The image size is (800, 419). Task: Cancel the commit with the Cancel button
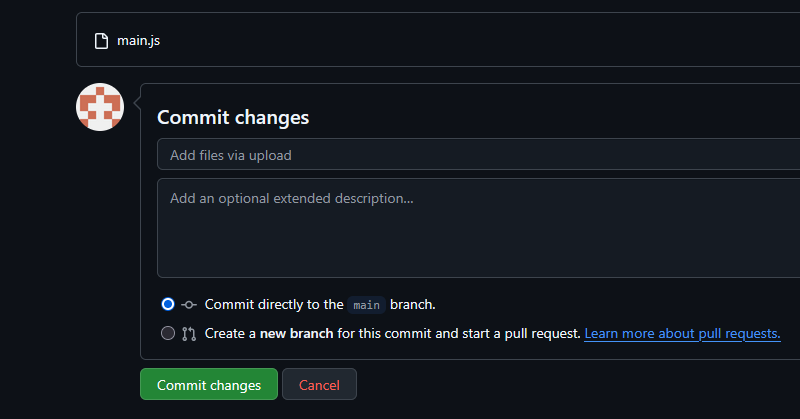tap(319, 385)
